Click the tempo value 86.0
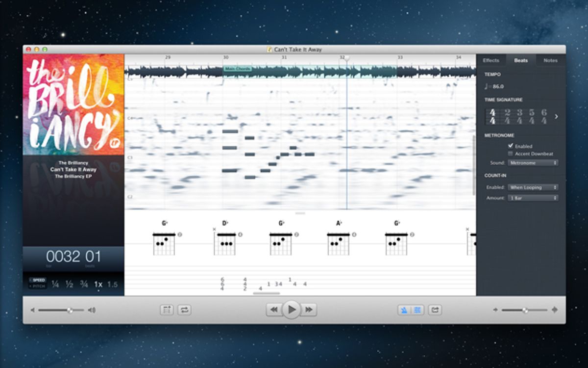Viewport: 588px width, 368px height. pos(498,86)
